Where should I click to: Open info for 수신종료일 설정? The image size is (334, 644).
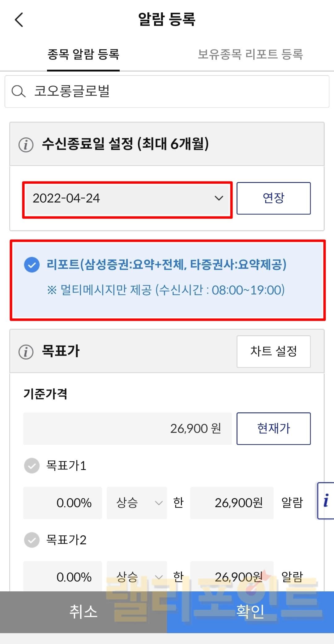pos(26,144)
